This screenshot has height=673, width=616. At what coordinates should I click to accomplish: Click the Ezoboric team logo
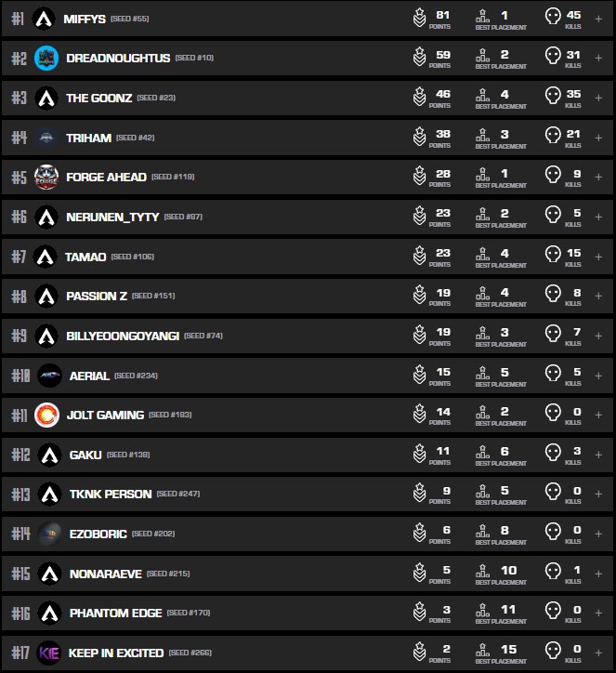click(49, 534)
